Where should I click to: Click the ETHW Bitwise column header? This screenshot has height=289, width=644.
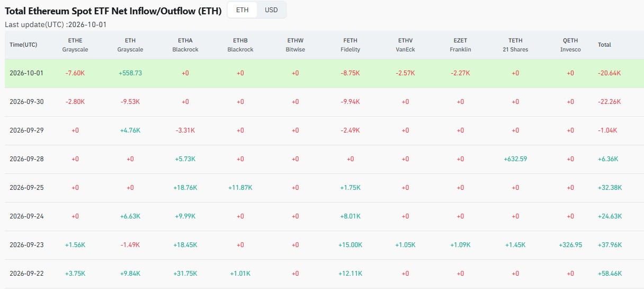point(296,45)
